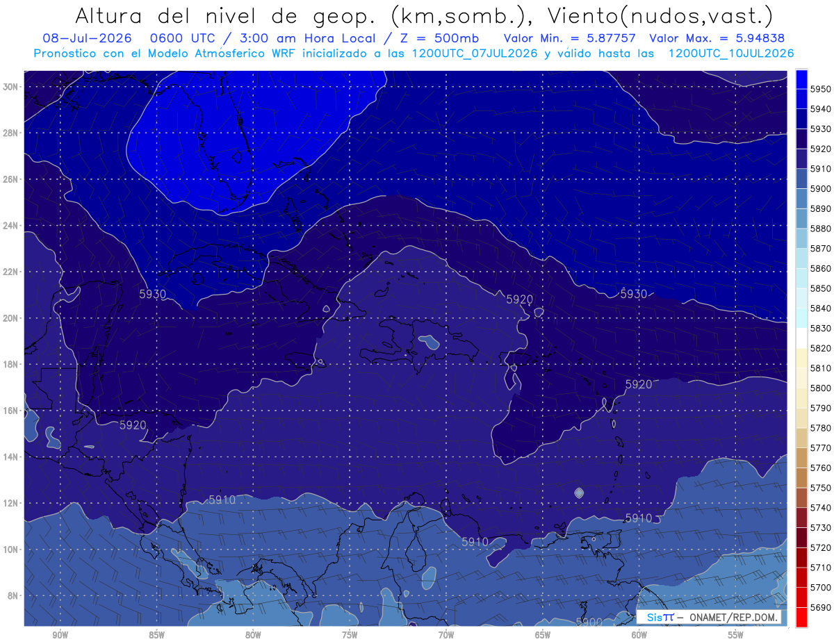834x644 pixels.
Task: Click the '5920' contour label near Honduras coast
Action: [x=133, y=424]
